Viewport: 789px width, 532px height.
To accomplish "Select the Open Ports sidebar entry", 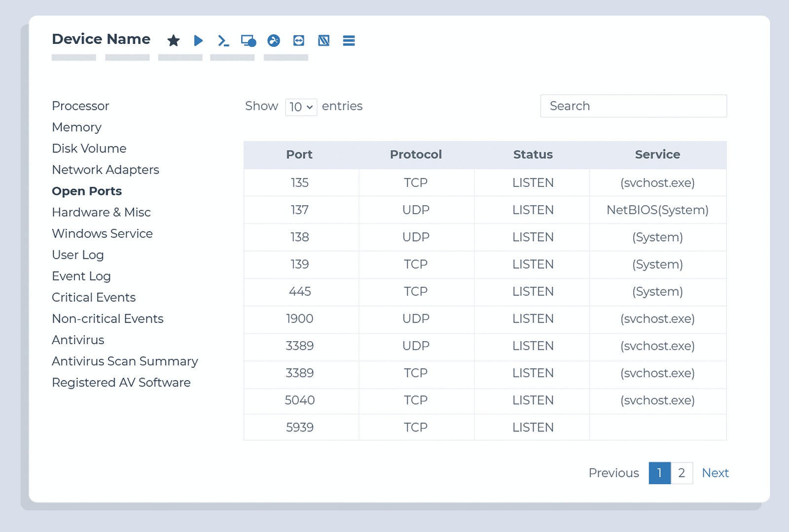I will (x=87, y=191).
